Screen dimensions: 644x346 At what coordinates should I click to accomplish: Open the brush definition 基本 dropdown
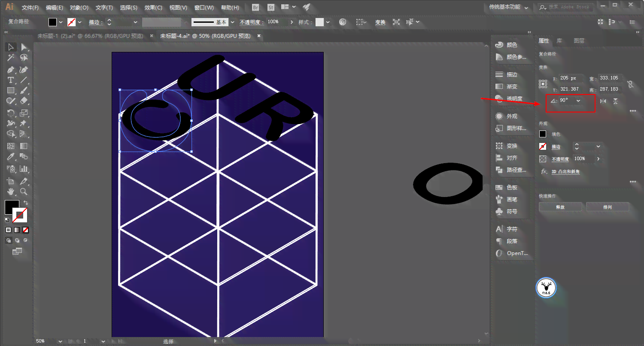coord(233,22)
